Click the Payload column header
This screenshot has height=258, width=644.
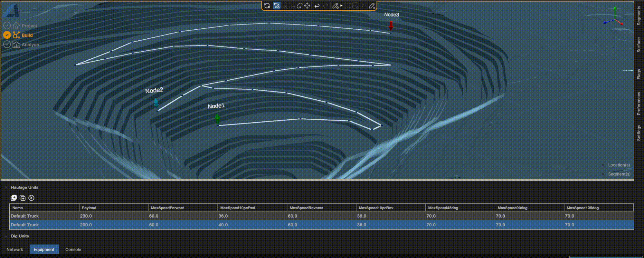114,208
